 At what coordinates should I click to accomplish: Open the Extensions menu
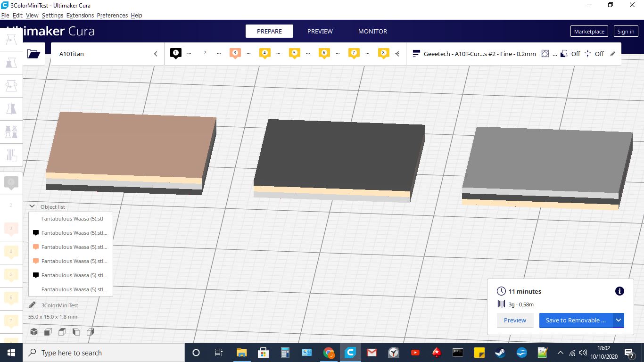coord(80,15)
